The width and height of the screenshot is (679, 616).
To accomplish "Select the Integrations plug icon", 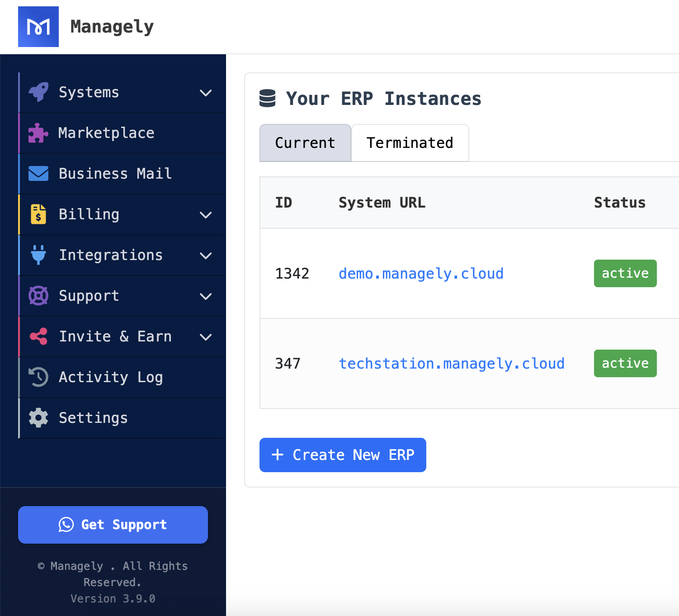I will 38,255.
